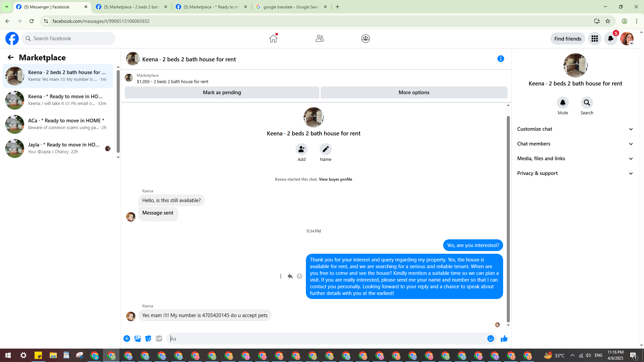Open Facebook notifications bell
This screenshot has width=644, height=362.
[610, 39]
